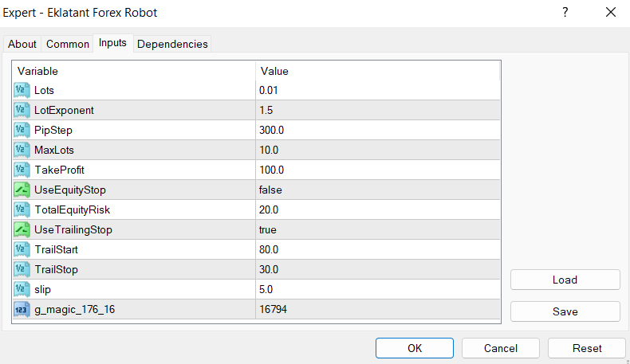Open the Common tab
Viewport: 630px width, 364px height.
click(x=68, y=44)
